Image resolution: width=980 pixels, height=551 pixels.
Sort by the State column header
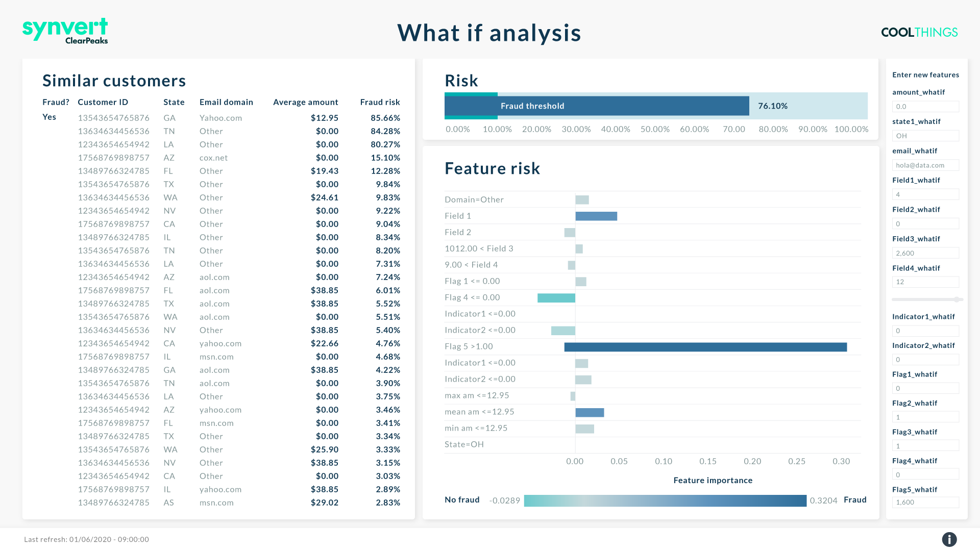[x=174, y=102]
